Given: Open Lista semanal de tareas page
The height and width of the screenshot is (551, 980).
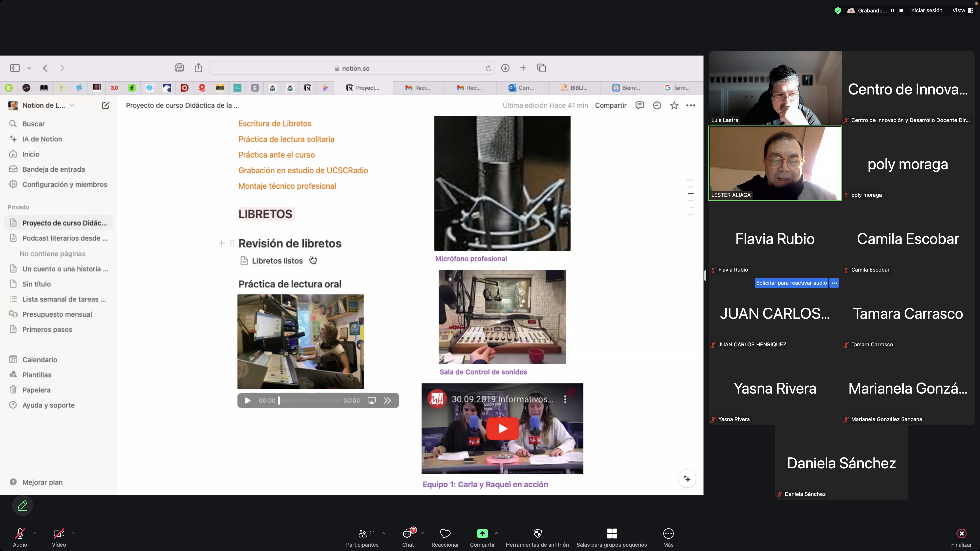Looking at the screenshot, I should tap(59, 299).
